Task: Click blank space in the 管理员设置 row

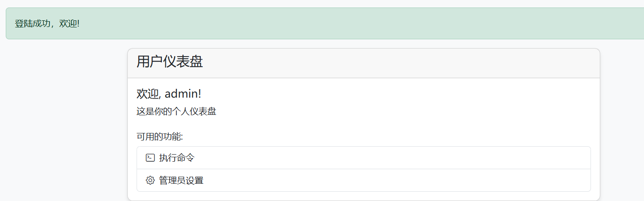Action: click(376, 180)
